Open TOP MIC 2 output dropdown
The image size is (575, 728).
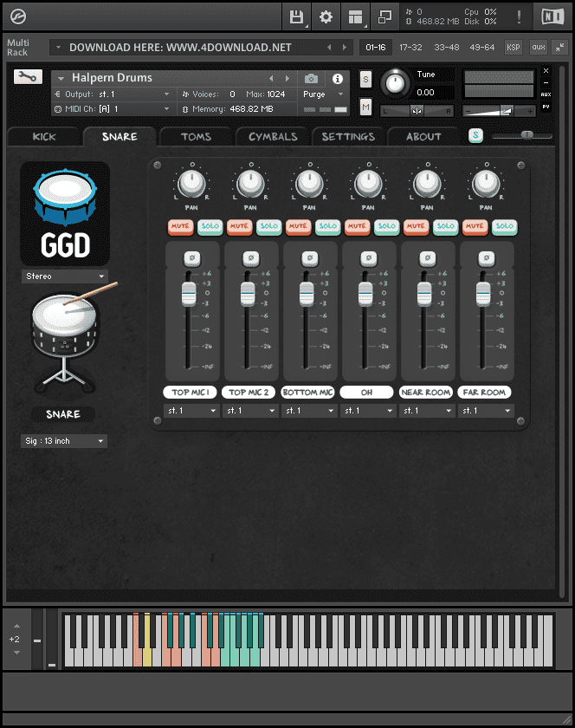tap(250, 411)
